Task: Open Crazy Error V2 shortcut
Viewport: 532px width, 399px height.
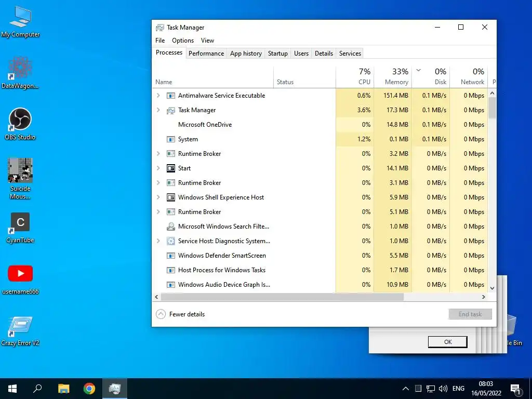Action: pos(20,331)
